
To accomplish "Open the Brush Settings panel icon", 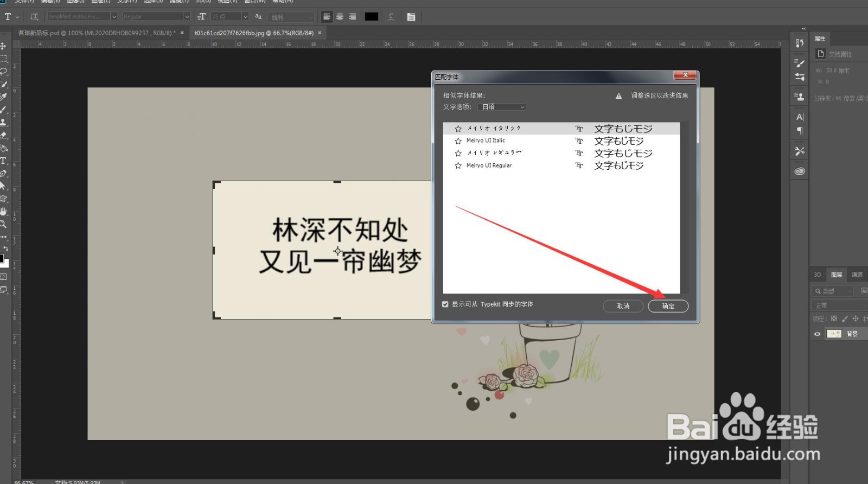I will [800, 77].
